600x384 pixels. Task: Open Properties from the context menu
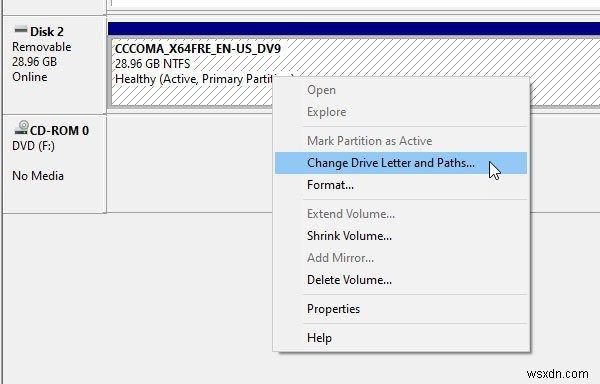pyautogui.click(x=401, y=309)
